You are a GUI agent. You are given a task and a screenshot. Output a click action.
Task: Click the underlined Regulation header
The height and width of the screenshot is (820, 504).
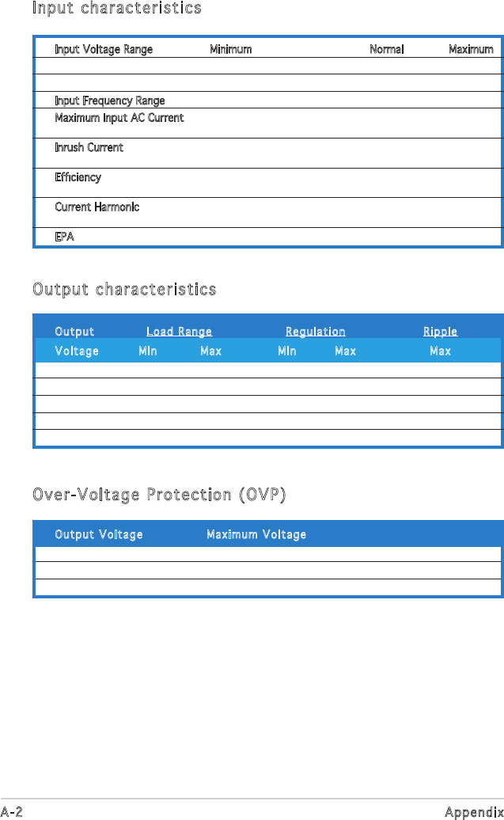tap(315, 332)
